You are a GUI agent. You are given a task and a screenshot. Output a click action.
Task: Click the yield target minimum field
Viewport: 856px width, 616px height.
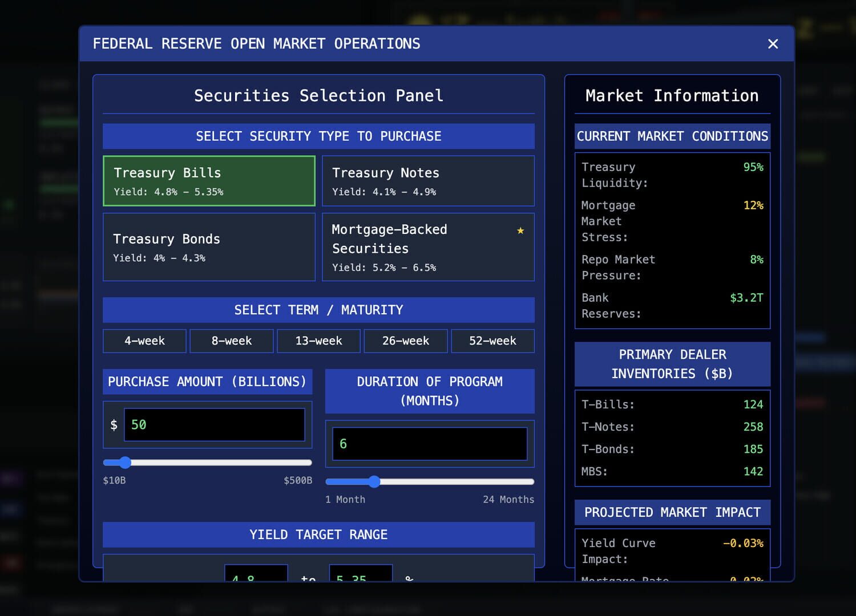256,575
